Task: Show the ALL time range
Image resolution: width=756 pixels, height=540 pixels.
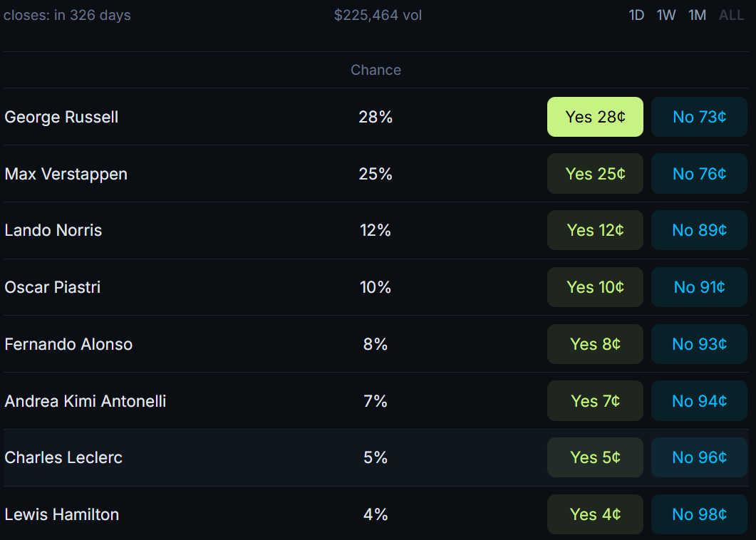Action: coord(731,15)
